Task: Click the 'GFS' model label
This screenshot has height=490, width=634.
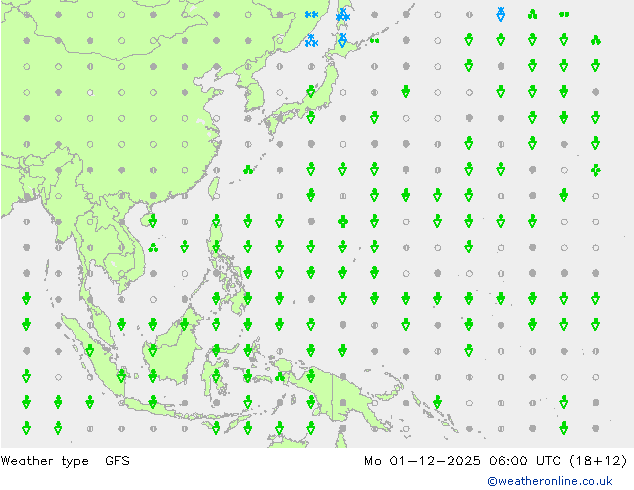Action: (117, 460)
